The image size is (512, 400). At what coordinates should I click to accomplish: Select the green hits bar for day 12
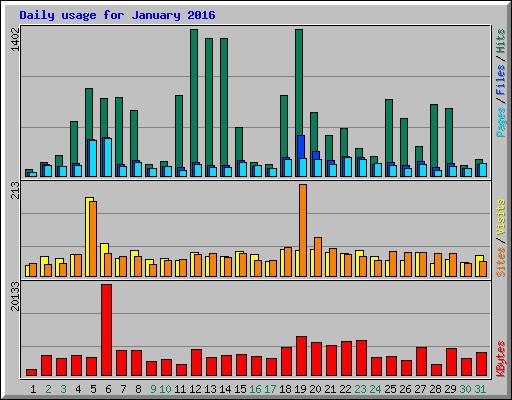[194, 97]
